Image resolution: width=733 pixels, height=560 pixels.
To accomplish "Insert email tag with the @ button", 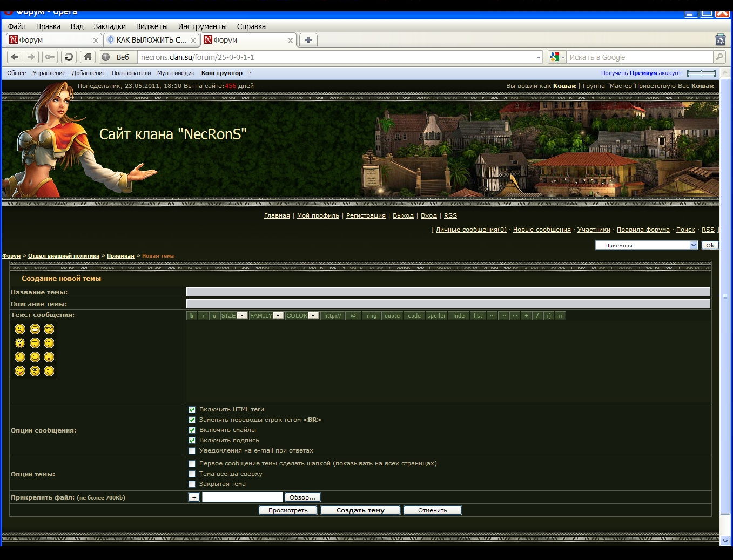I will coord(353,316).
